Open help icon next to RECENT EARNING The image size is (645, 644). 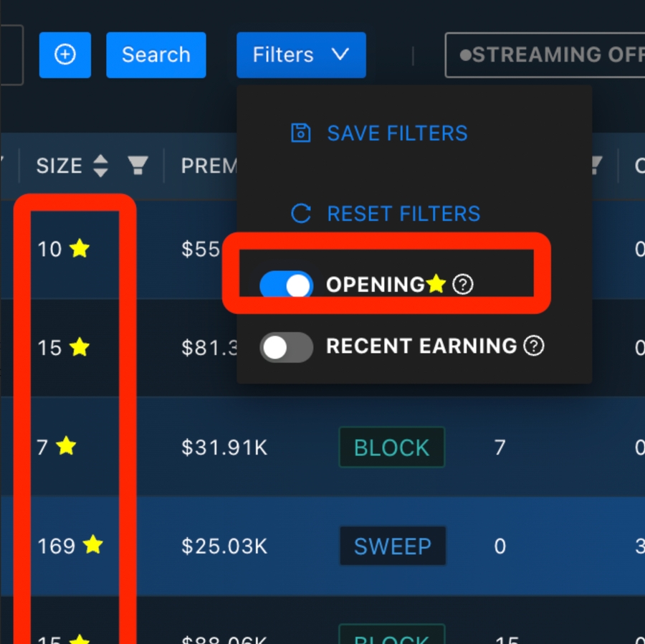click(x=533, y=346)
